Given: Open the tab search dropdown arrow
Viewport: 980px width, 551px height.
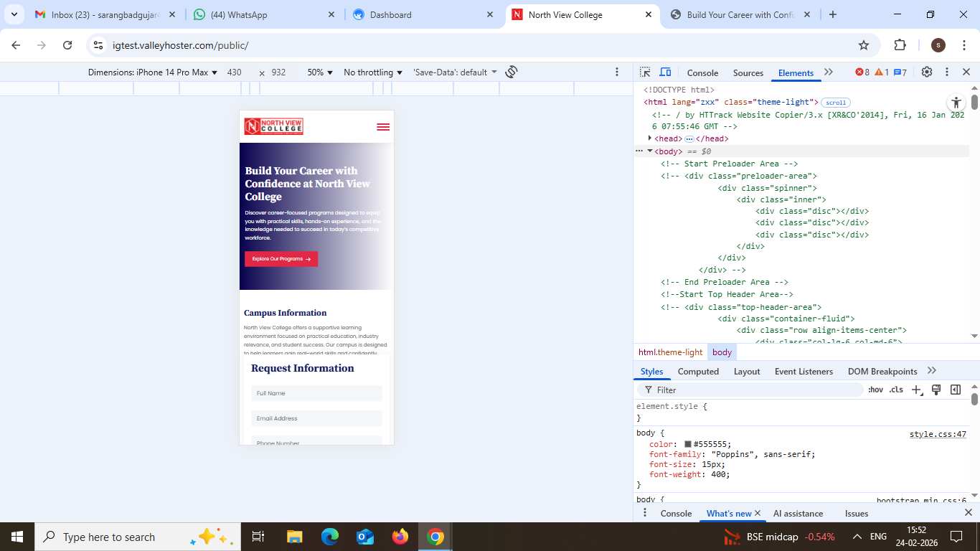Looking at the screenshot, I should (14, 14).
